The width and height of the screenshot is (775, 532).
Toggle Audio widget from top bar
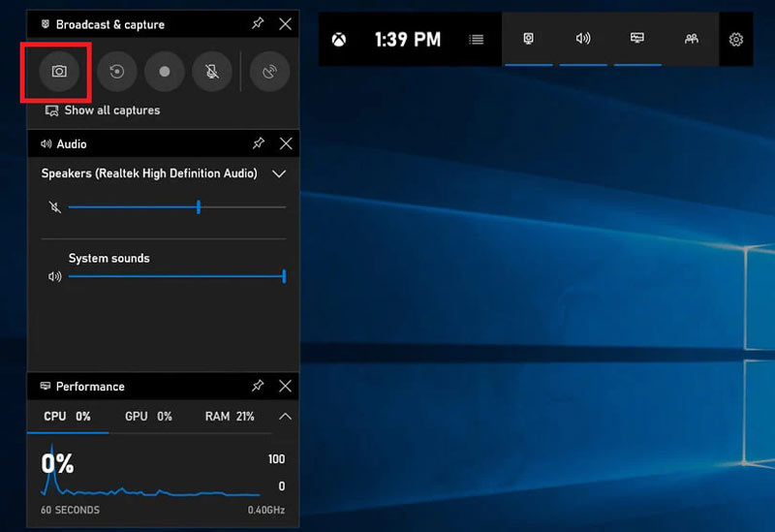(583, 39)
